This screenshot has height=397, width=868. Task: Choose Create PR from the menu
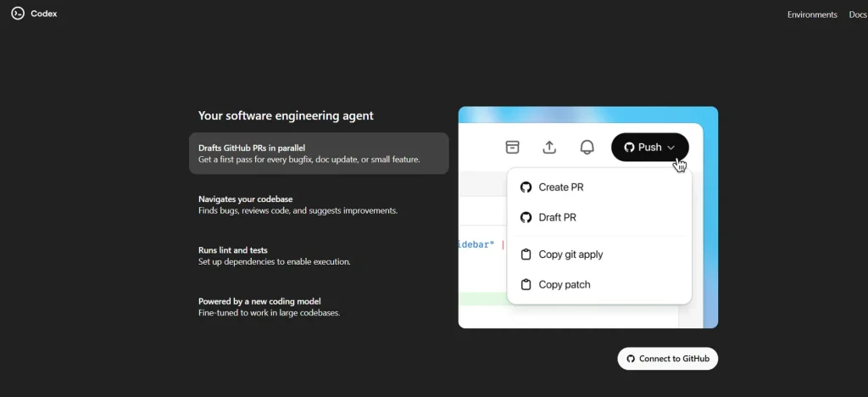[x=599, y=187]
